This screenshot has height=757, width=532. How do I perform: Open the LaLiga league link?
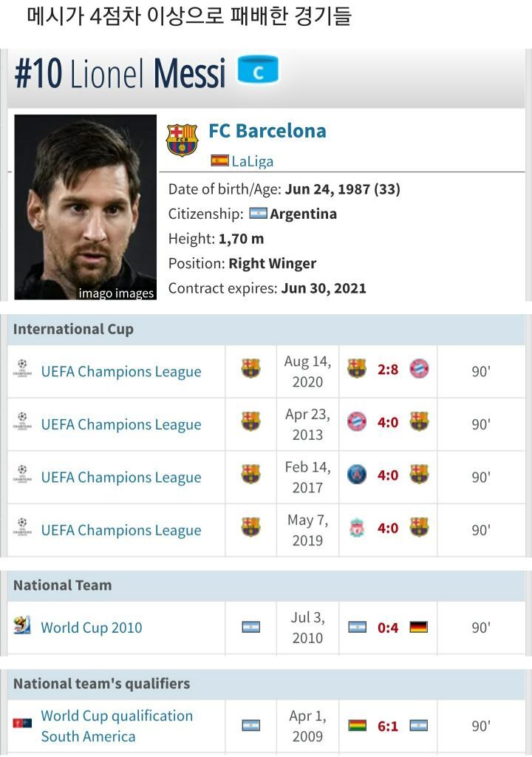pos(252,161)
